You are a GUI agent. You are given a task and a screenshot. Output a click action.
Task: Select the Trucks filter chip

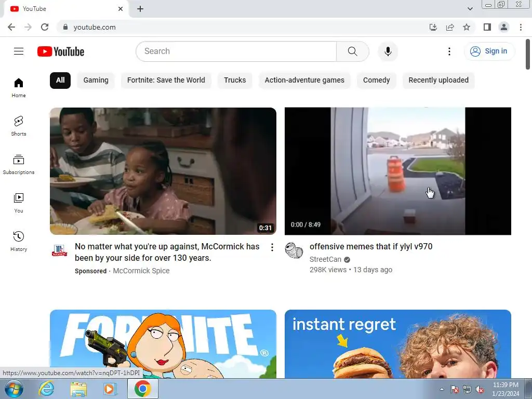click(235, 81)
